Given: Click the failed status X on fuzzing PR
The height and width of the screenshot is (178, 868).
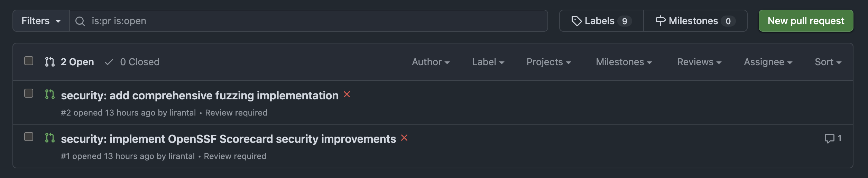Looking at the screenshot, I should [347, 95].
